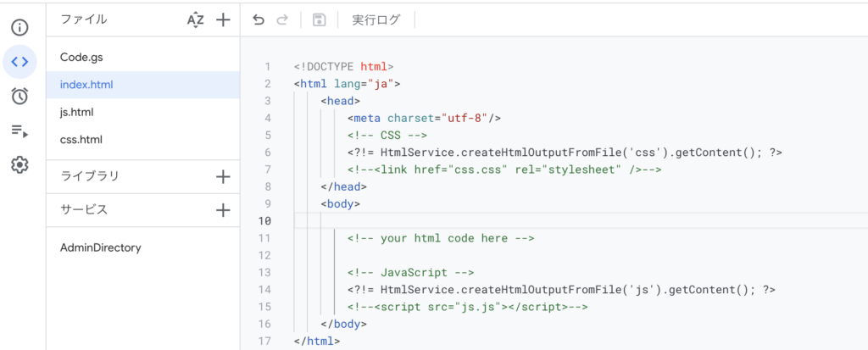The image size is (868, 350).
Task: Click the ライブラリ section heading
Action: (x=90, y=176)
